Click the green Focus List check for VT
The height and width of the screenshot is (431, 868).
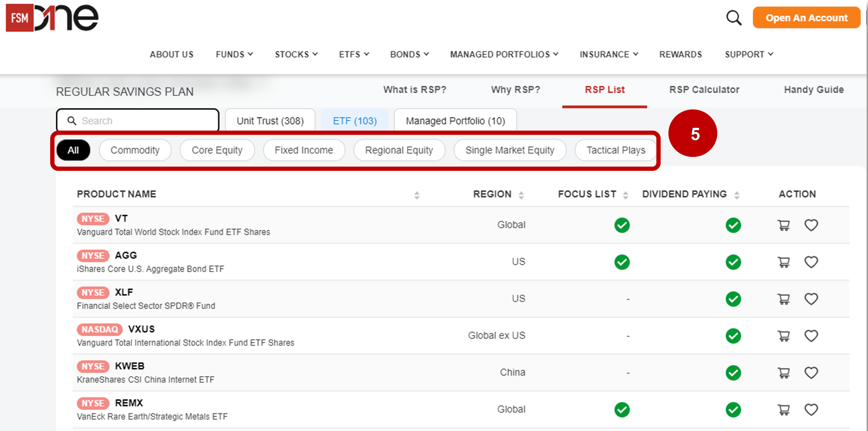click(622, 225)
